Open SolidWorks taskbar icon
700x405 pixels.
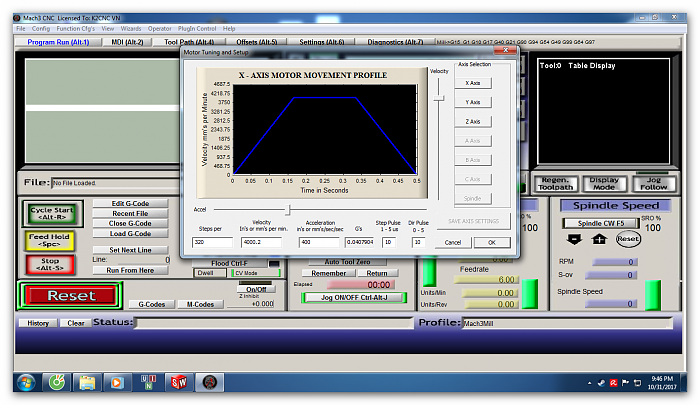[179, 382]
